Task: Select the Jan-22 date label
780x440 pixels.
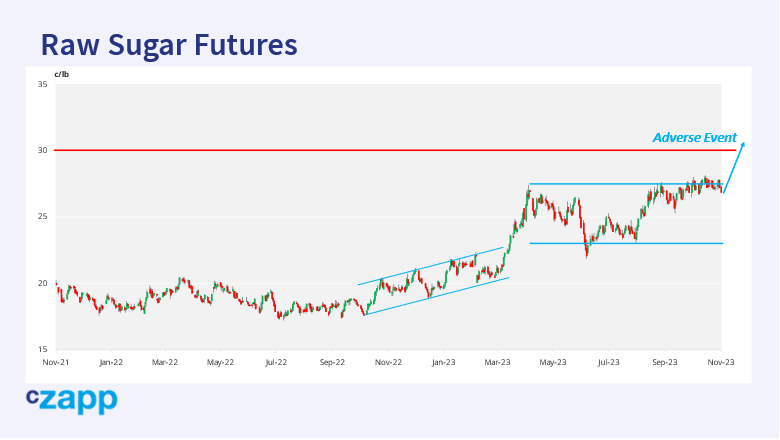Action: [x=110, y=362]
